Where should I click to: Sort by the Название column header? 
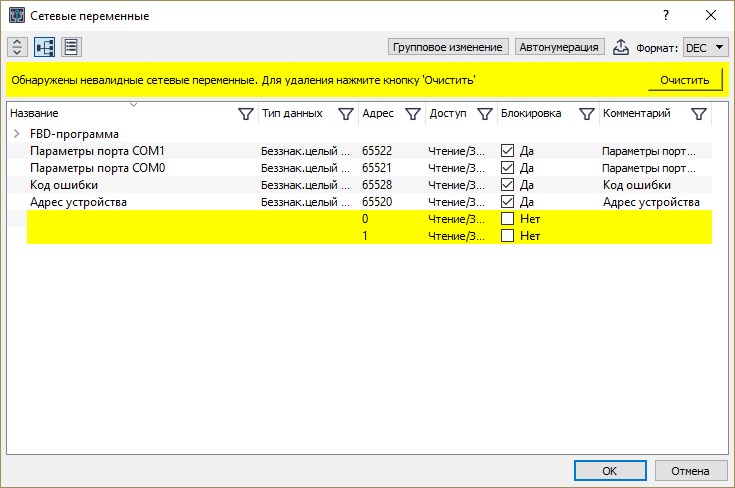pyautogui.click(x=34, y=113)
